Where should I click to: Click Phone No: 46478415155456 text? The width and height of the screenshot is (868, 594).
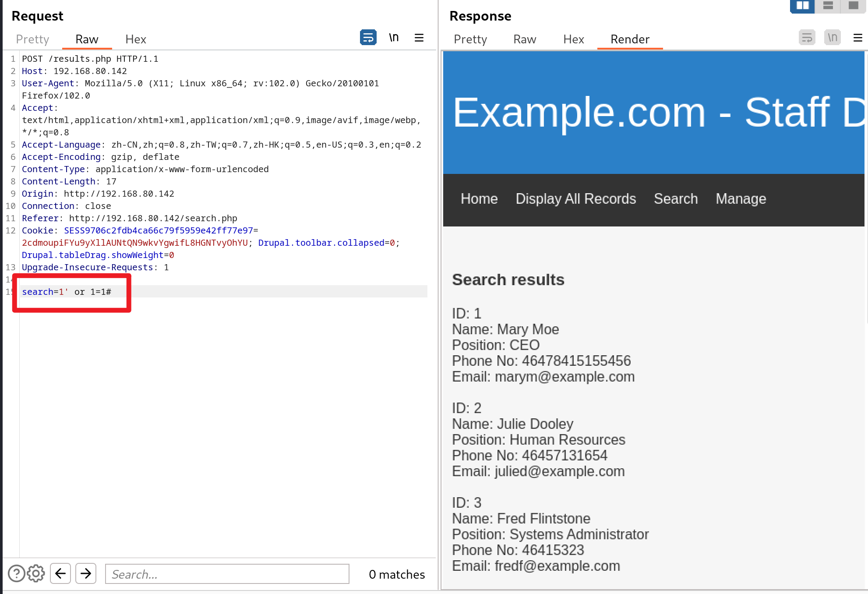click(x=541, y=361)
